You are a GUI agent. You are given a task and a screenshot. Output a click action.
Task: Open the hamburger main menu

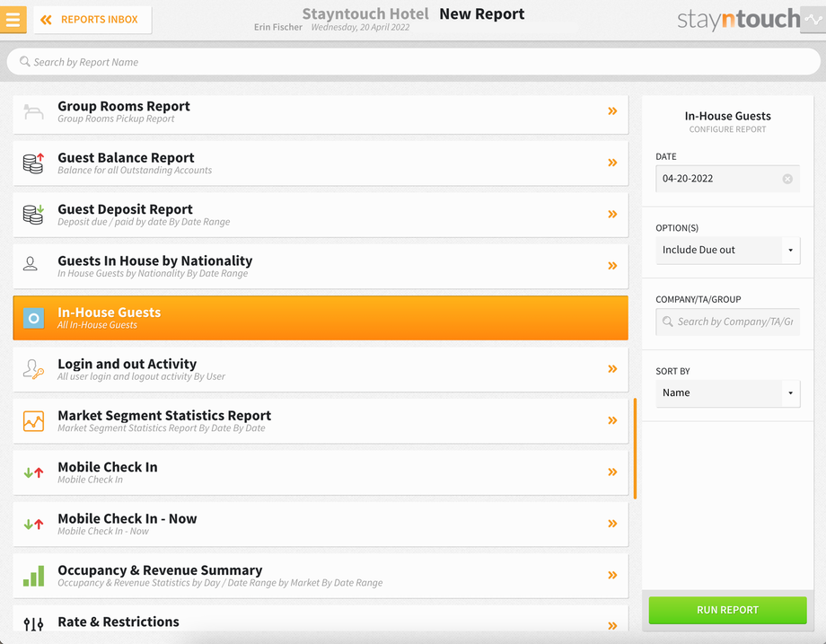point(13,20)
